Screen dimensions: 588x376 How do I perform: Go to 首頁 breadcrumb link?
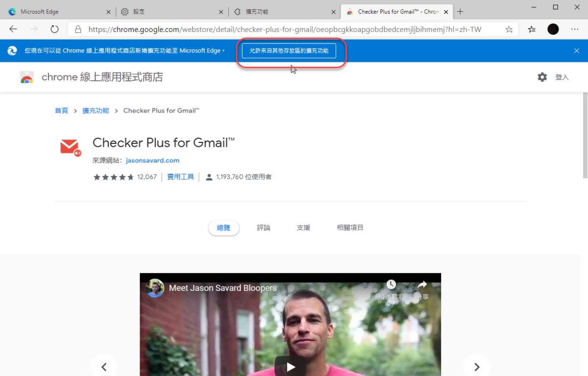(61, 111)
